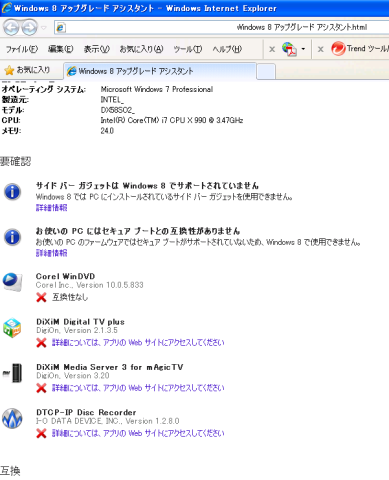The image size is (389, 480).
Task: Open 詳細情報 link under the Secure Boot notice
Action: tap(52, 253)
